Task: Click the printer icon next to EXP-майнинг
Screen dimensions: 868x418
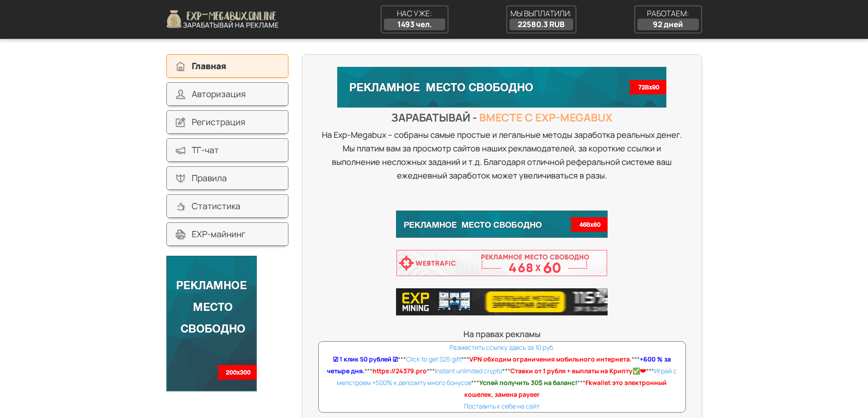Action: tap(181, 234)
